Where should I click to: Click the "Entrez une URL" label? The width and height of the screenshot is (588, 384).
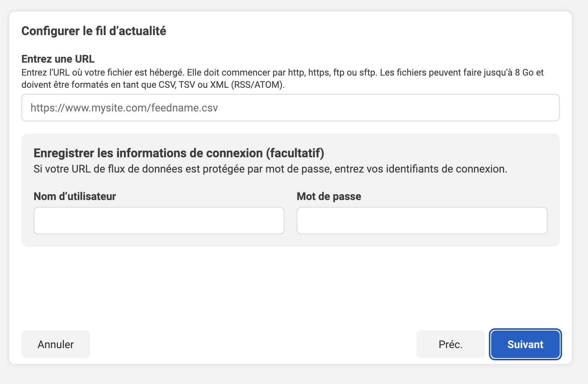tap(58, 59)
